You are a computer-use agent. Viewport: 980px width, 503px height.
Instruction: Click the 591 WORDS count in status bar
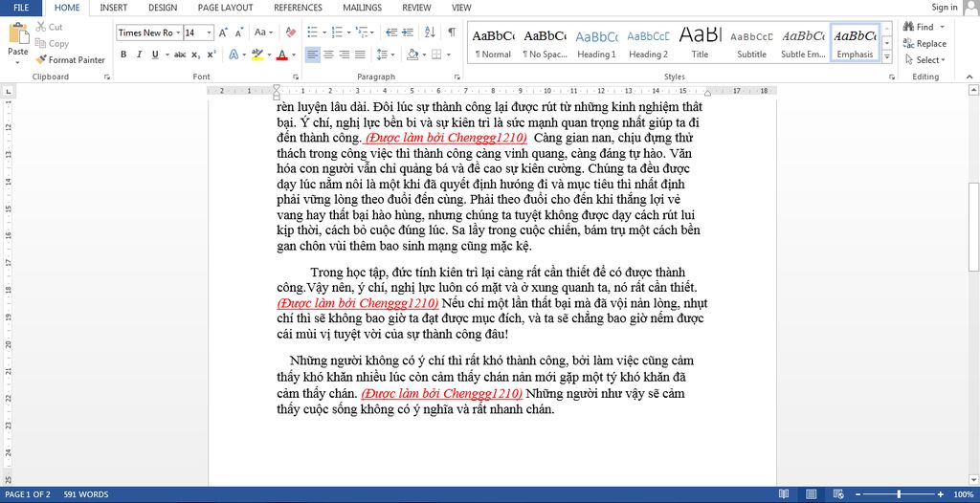coord(86,494)
